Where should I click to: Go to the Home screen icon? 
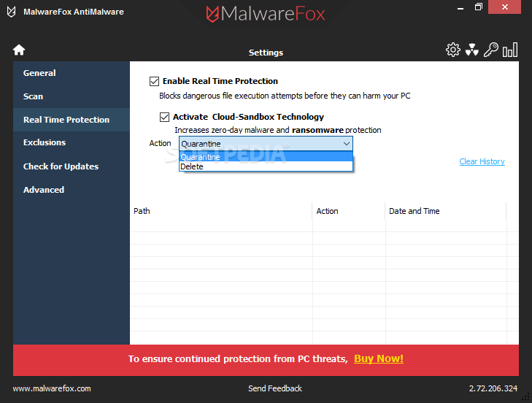(x=19, y=50)
